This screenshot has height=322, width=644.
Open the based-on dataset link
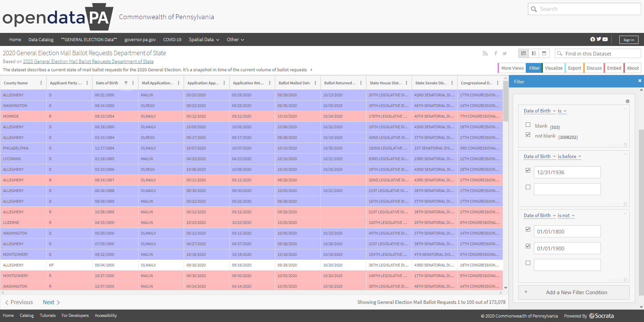click(88, 61)
